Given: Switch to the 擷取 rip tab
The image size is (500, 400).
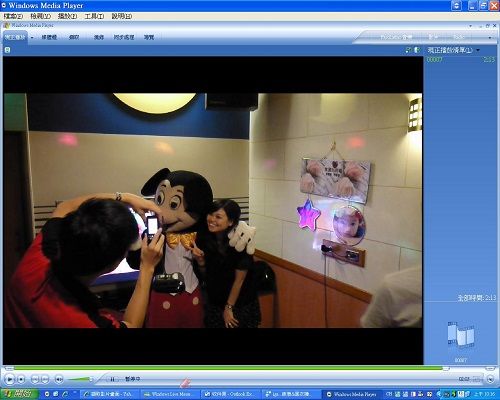Looking at the screenshot, I should (74, 37).
